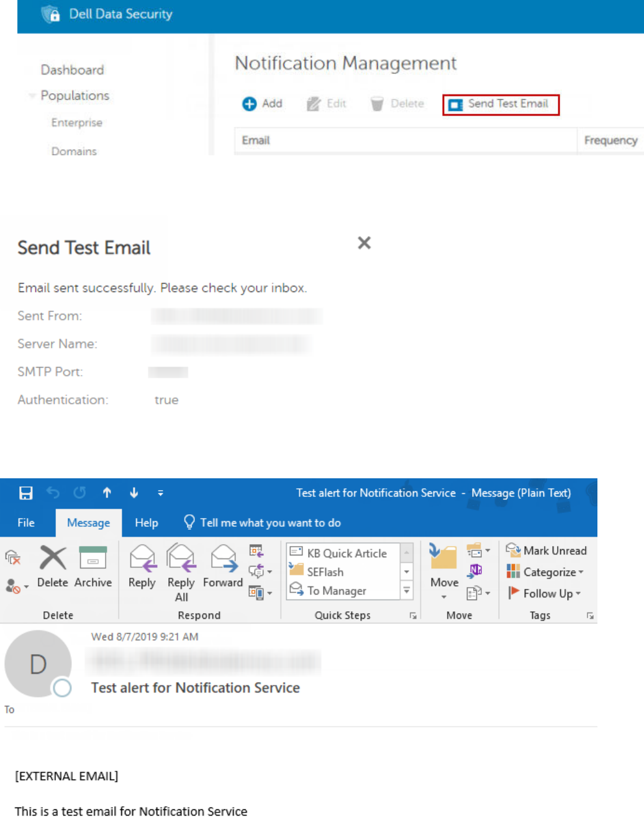Click the Edit pencil button
The width and height of the screenshot is (644, 828).
(x=326, y=104)
